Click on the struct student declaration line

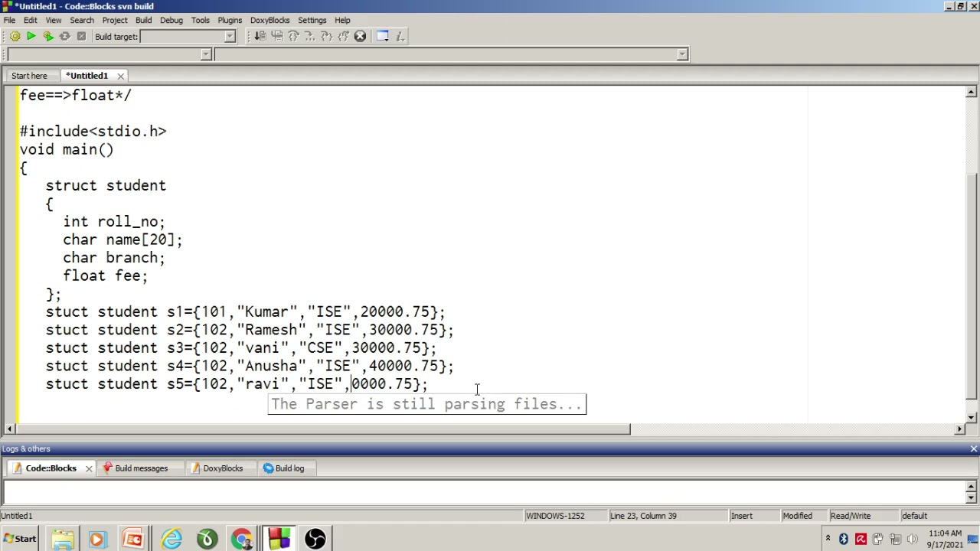(106, 185)
